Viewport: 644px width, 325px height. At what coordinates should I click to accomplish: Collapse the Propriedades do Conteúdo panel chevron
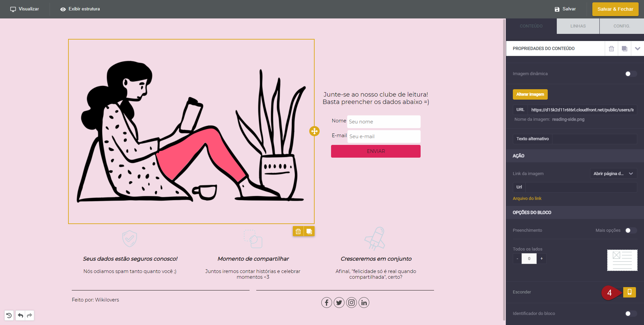point(637,49)
